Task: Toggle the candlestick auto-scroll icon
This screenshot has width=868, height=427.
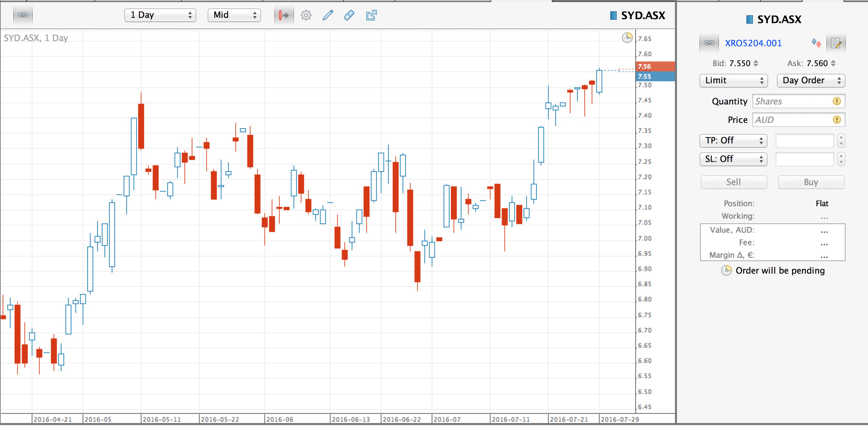Action: click(283, 15)
